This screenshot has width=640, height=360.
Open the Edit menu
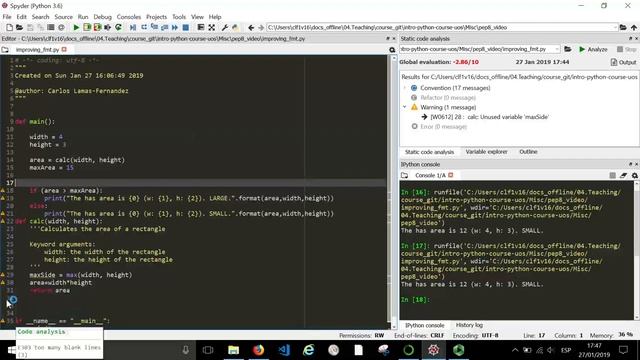click(21, 17)
